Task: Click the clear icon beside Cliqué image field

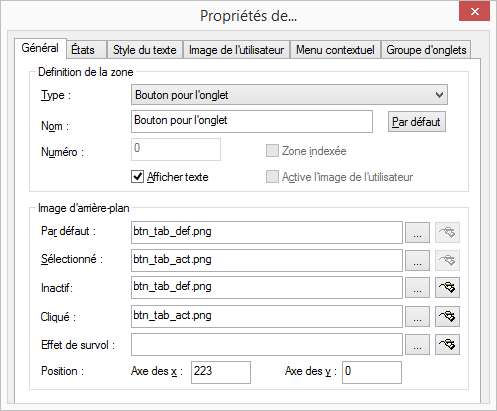Action: point(447,316)
